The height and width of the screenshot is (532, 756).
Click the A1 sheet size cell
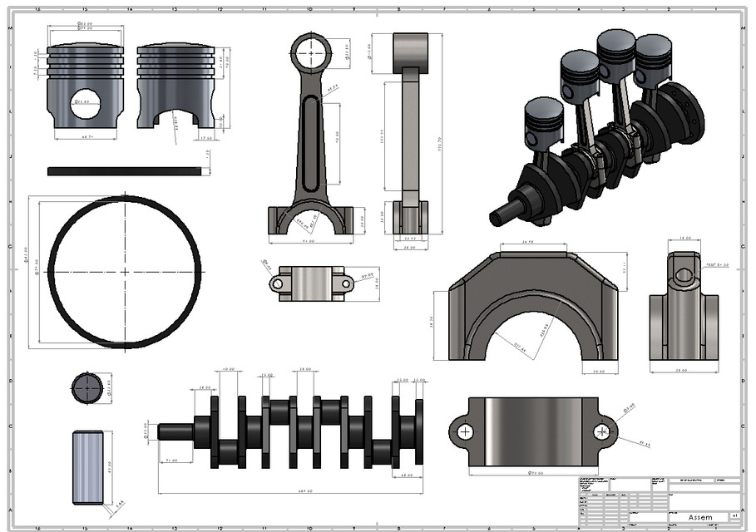tap(735, 515)
